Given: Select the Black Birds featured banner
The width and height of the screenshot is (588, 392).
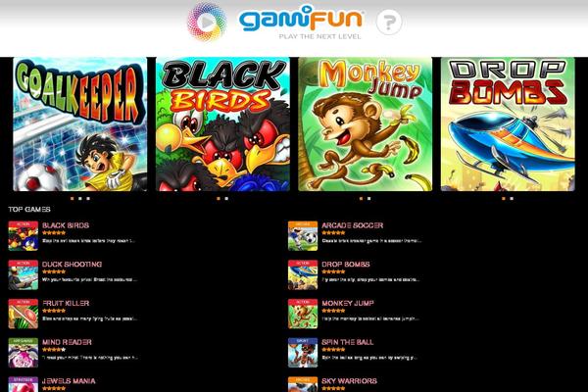Looking at the screenshot, I should 222,124.
